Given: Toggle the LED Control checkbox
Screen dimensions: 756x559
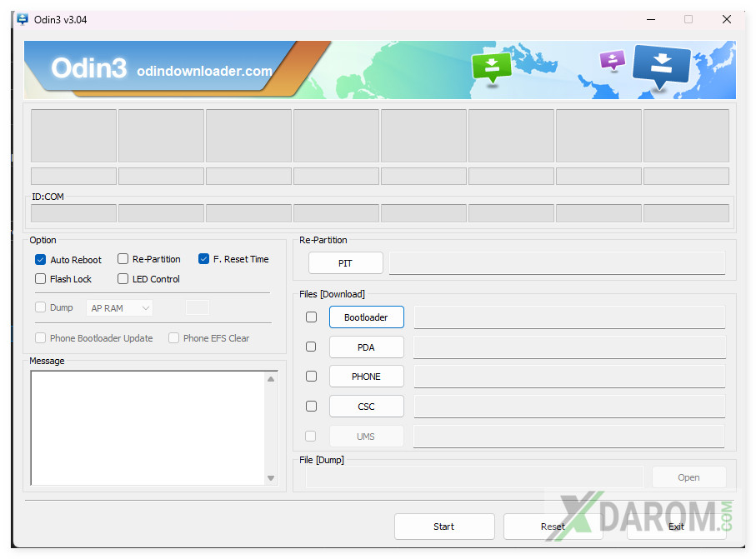Looking at the screenshot, I should point(123,279).
